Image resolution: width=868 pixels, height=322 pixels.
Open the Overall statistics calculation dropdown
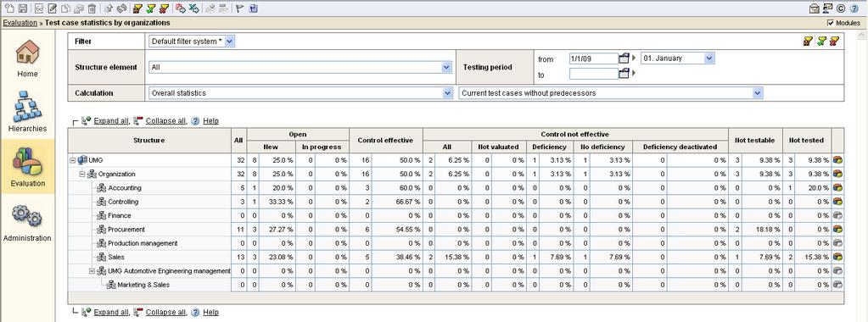[300, 93]
